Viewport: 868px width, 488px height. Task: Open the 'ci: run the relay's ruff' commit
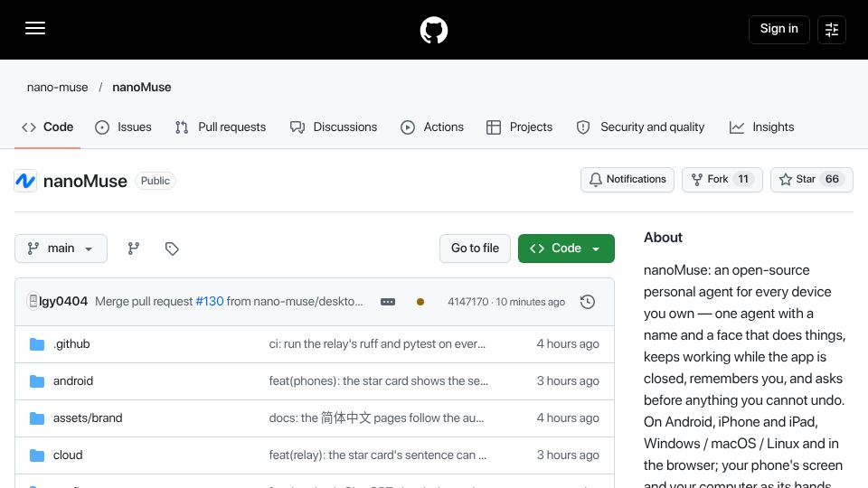pyautogui.click(x=377, y=344)
